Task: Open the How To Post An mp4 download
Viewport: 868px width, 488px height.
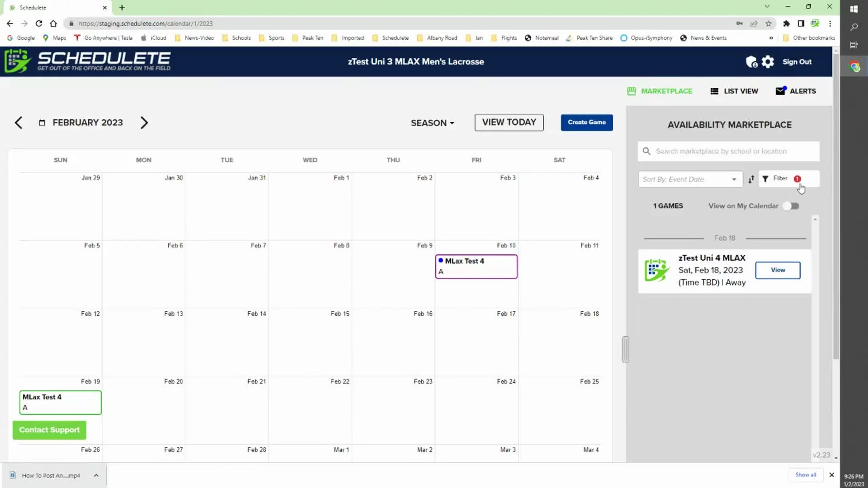Action: (x=46, y=475)
